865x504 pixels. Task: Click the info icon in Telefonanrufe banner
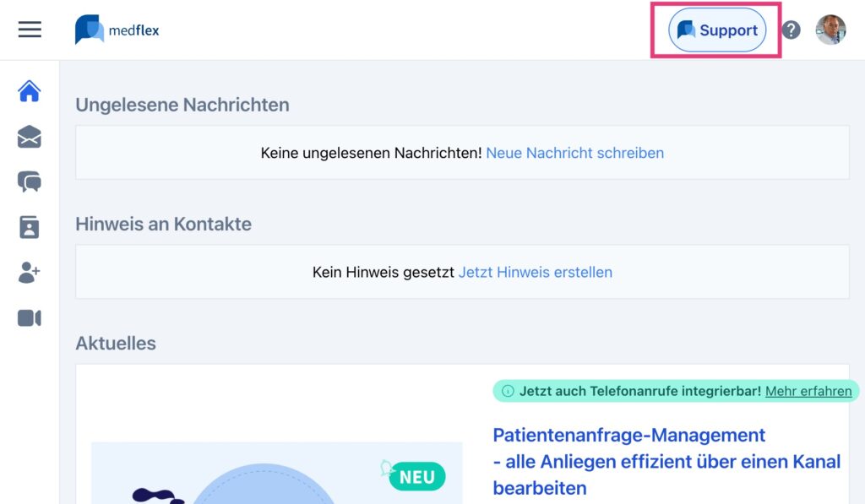click(508, 391)
